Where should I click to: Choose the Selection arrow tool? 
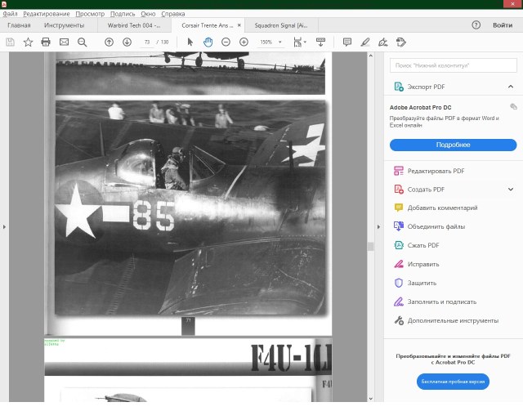(x=190, y=42)
